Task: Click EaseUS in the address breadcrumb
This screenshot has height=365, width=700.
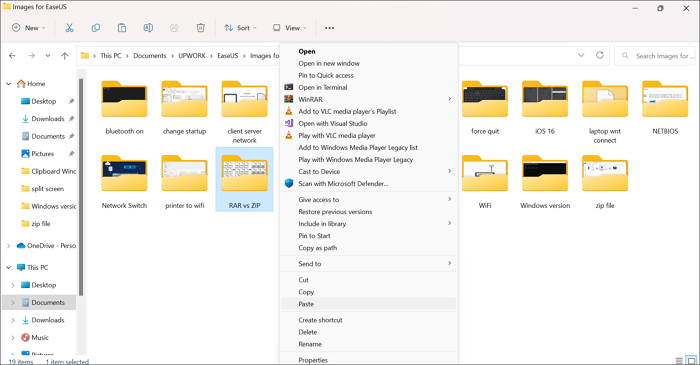Action: [228, 56]
